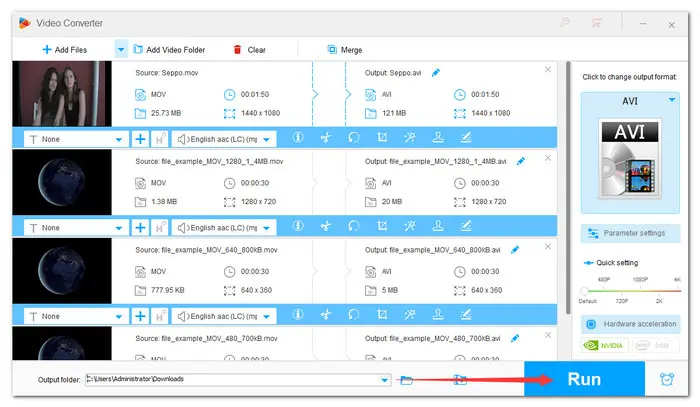
Task: Start conversion with Run button
Action: [x=584, y=379]
